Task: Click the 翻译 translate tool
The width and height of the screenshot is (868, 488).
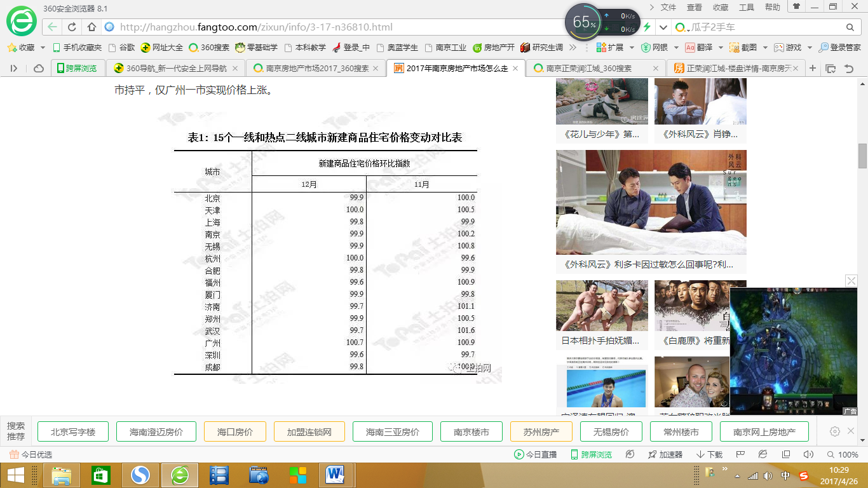Action: click(x=699, y=48)
